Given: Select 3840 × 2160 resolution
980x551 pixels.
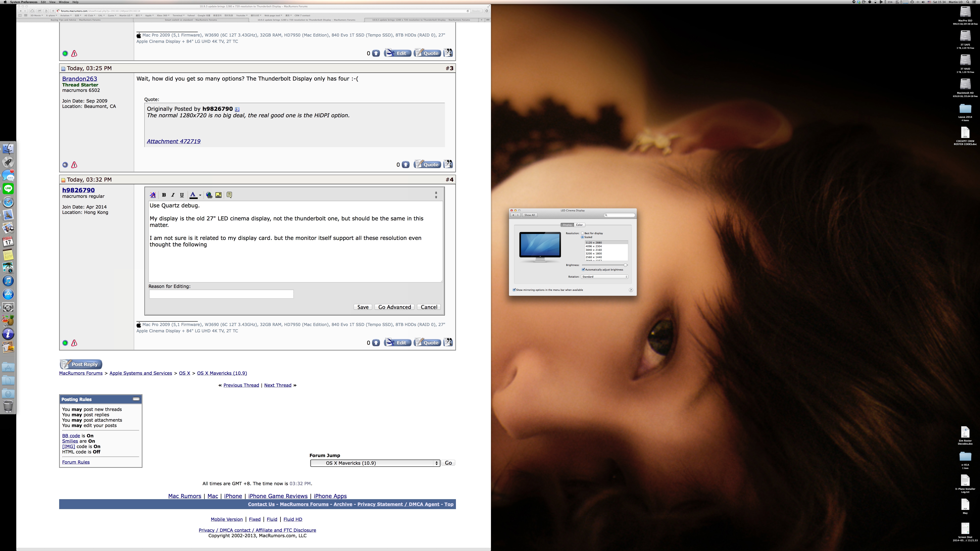Looking at the screenshot, I should [x=606, y=250].
